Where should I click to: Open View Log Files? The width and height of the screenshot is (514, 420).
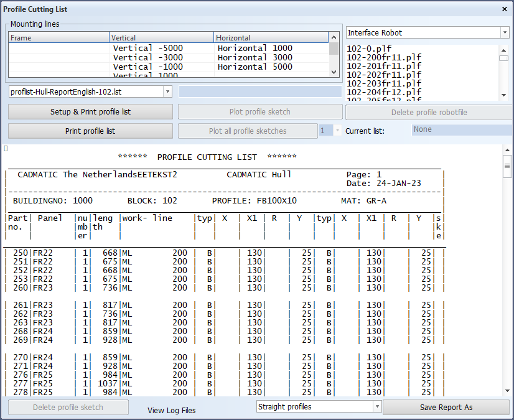(x=171, y=411)
